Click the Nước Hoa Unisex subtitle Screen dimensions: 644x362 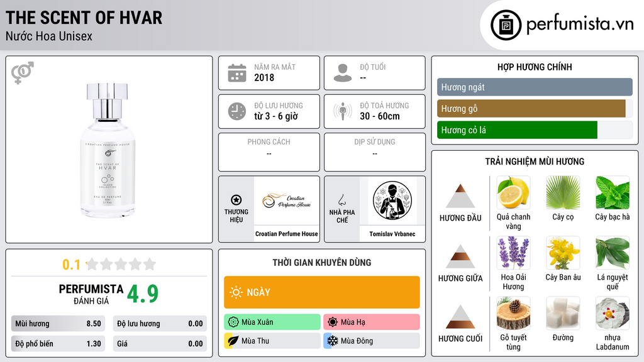49,36
